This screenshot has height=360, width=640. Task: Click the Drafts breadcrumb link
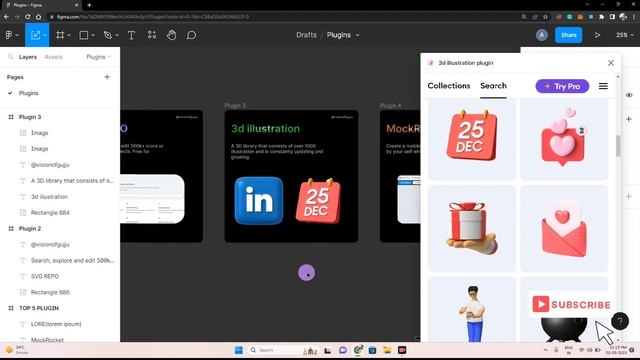[x=306, y=35]
